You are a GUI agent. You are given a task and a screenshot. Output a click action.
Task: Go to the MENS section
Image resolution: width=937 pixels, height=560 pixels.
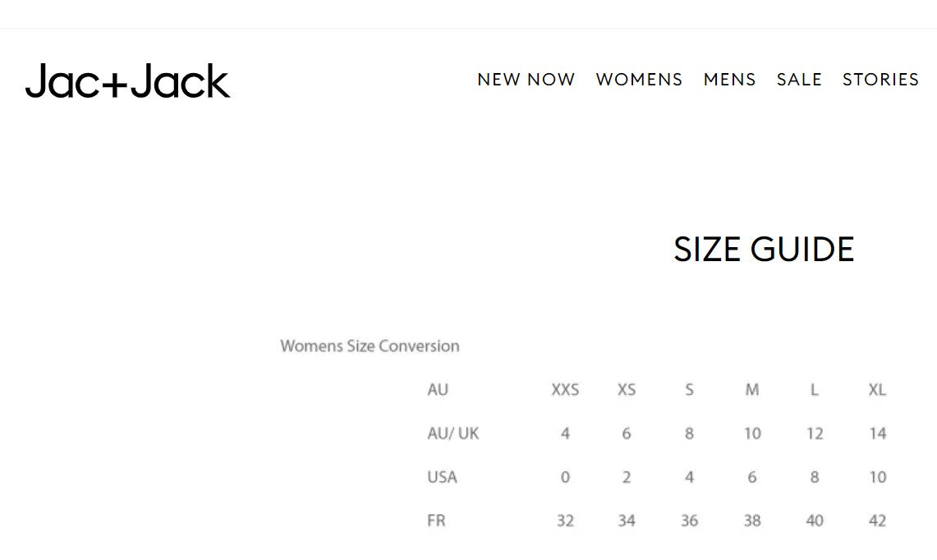click(x=729, y=80)
